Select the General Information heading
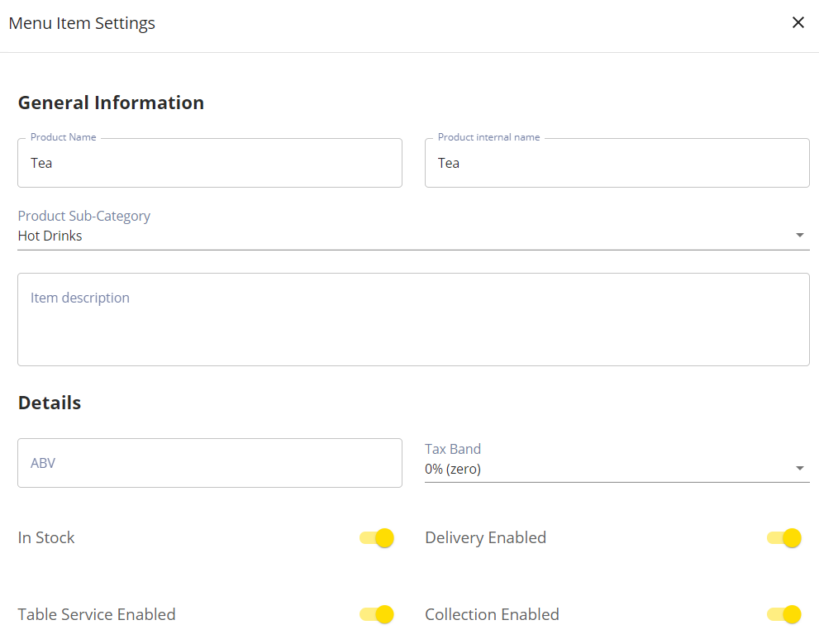819x644 pixels. pos(111,103)
